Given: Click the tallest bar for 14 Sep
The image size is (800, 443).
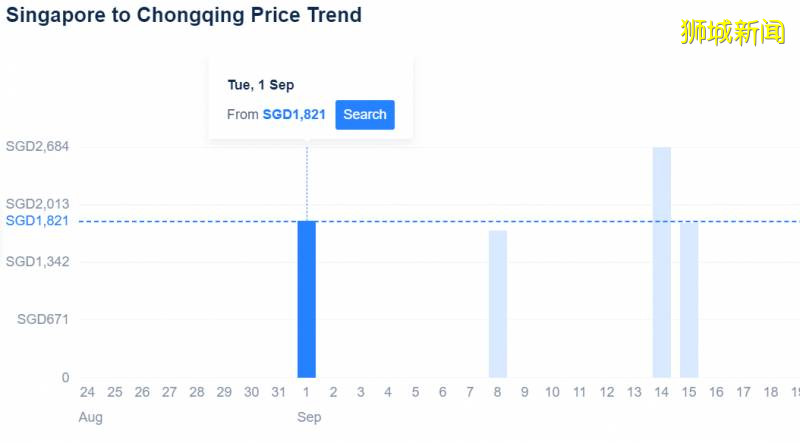Looking at the screenshot, I should click(662, 262).
